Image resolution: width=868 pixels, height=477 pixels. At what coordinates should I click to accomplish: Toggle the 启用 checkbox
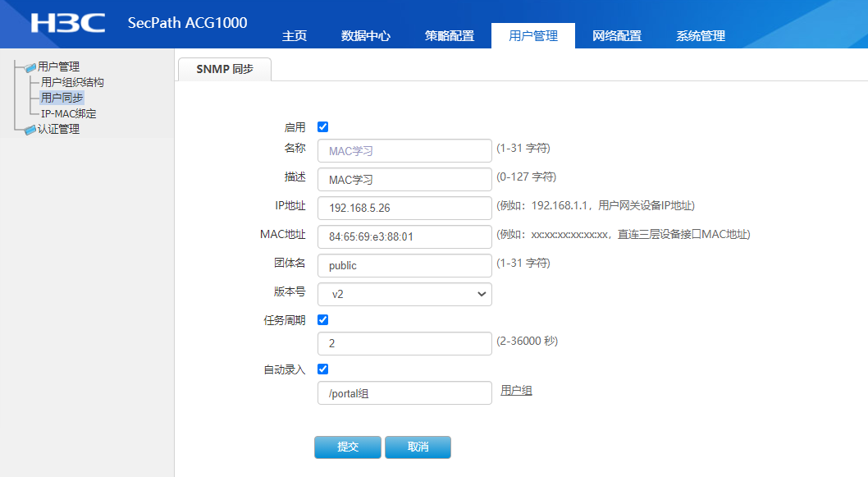(x=322, y=127)
